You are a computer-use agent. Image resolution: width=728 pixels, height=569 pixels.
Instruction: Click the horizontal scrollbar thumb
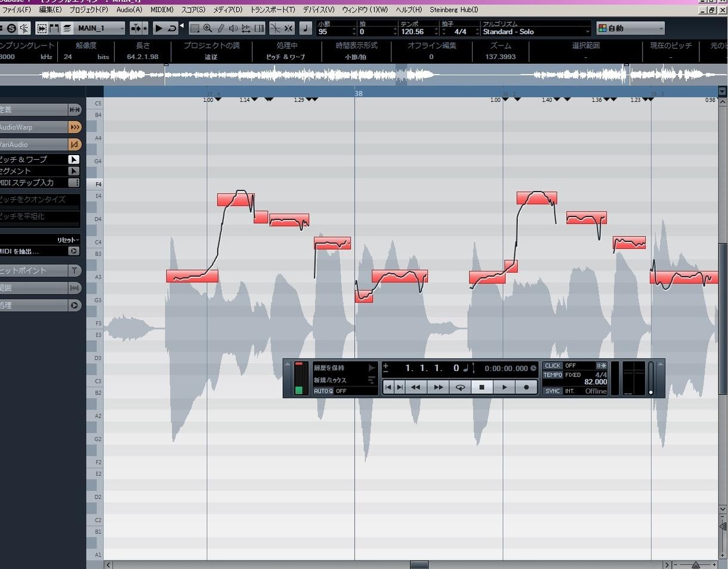coord(419,565)
